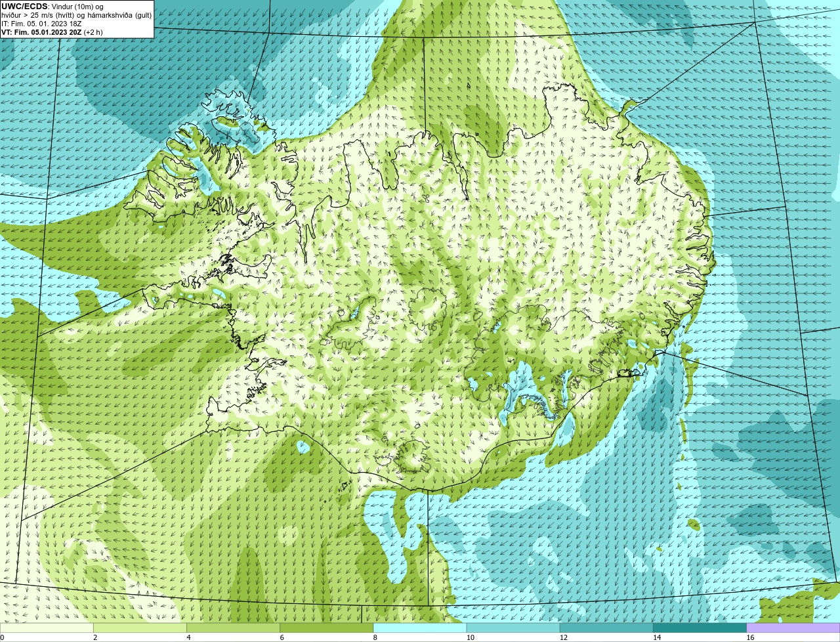Click the legend scale label '12'

pos(564,637)
